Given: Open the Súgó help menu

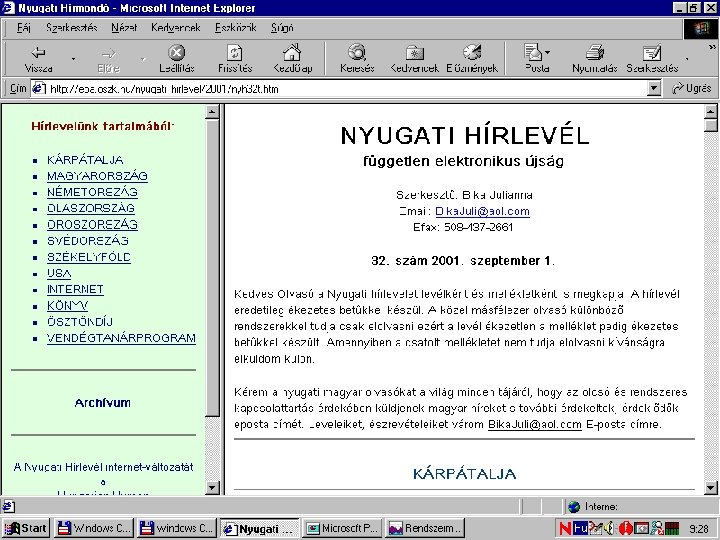Looking at the screenshot, I should pyautogui.click(x=282, y=28).
